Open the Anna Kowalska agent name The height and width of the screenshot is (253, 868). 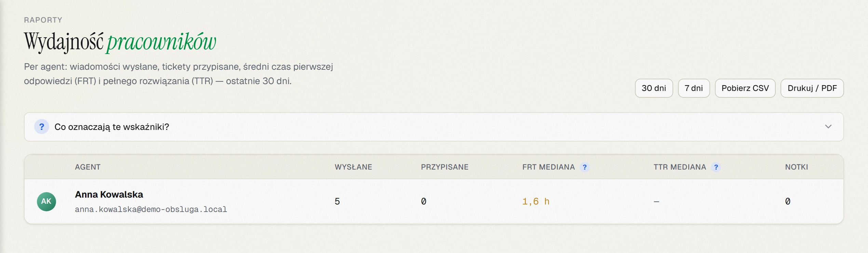(x=109, y=195)
